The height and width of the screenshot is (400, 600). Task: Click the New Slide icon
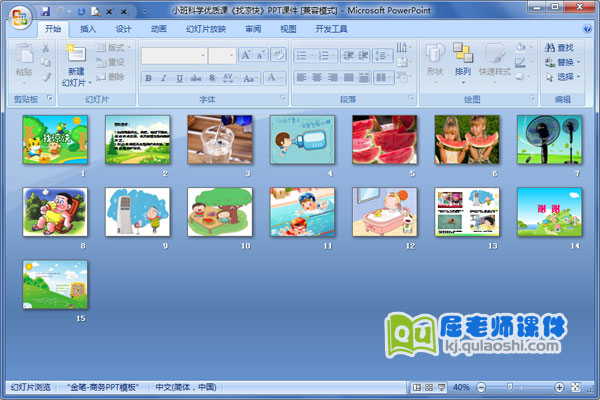pyautogui.click(x=76, y=54)
